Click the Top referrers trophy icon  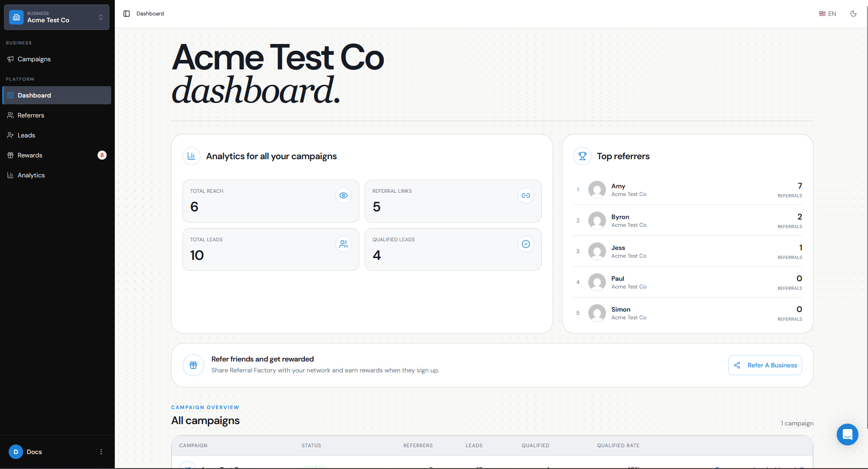coord(583,156)
